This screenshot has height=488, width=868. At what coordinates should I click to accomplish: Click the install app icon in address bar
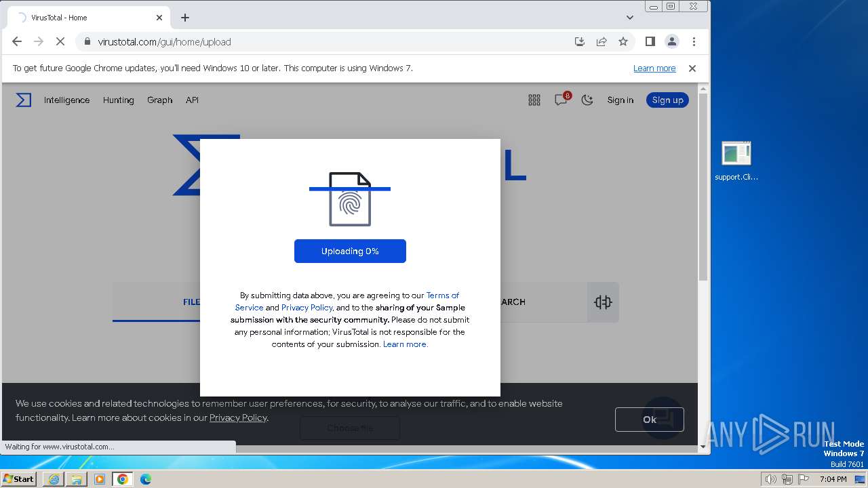pyautogui.click(x=580, y=41)
